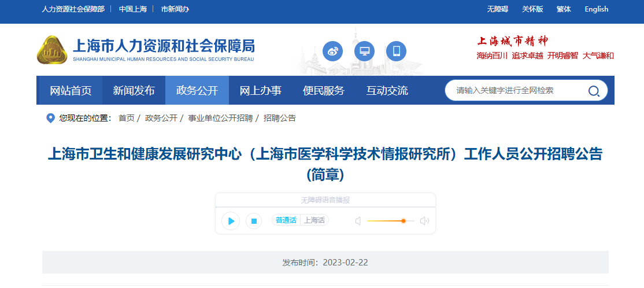Open 市新闻办 link
Image resolution: width=644 pixels, height=288 pixels.
(175, 9)
